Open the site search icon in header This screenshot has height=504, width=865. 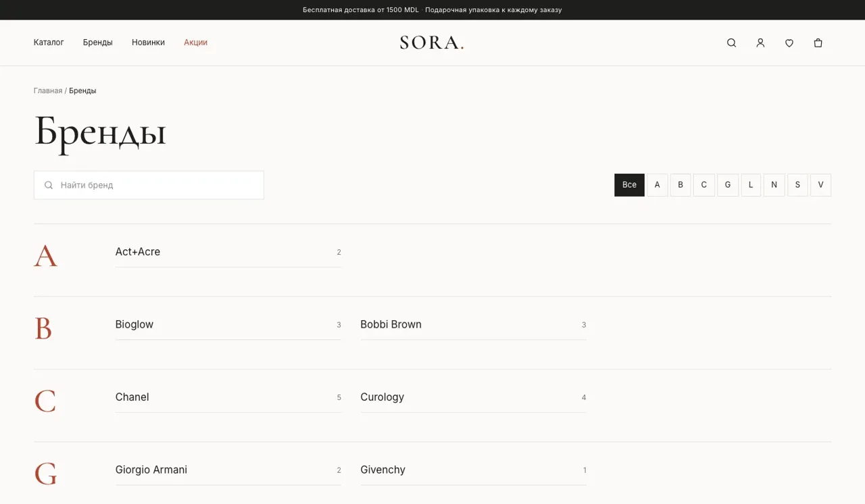[731, 43]
